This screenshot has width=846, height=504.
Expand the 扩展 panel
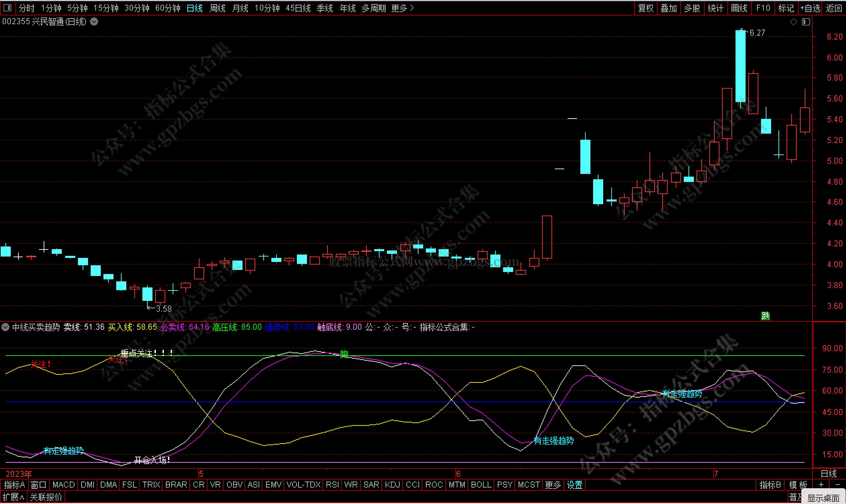click(x=13, y=498)
